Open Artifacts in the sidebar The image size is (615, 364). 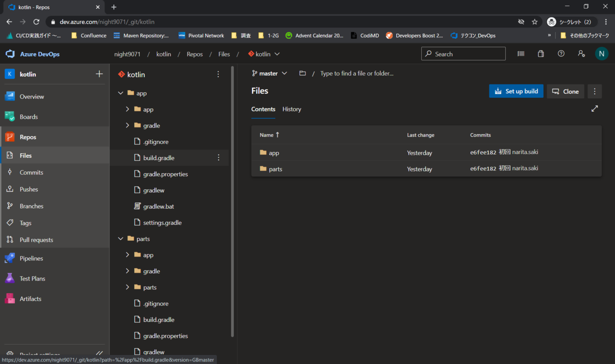[30, 298]
